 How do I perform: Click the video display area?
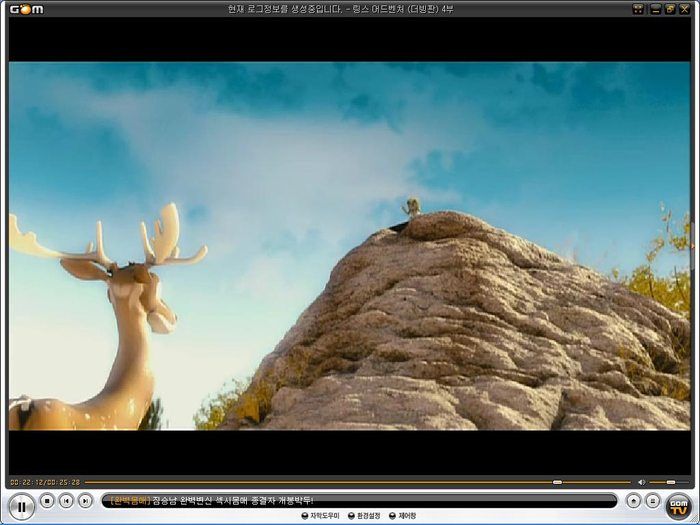tap(350, 246)
